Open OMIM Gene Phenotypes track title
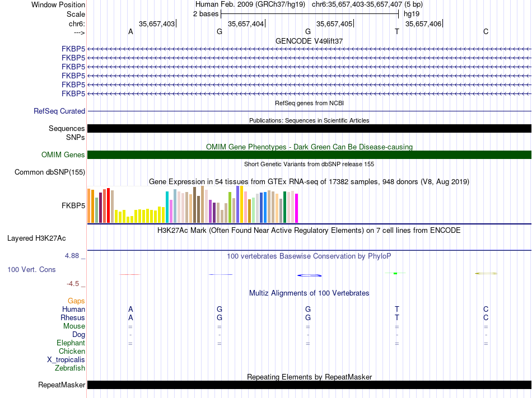Screen dimensions: 532x398 coord(309,147)
